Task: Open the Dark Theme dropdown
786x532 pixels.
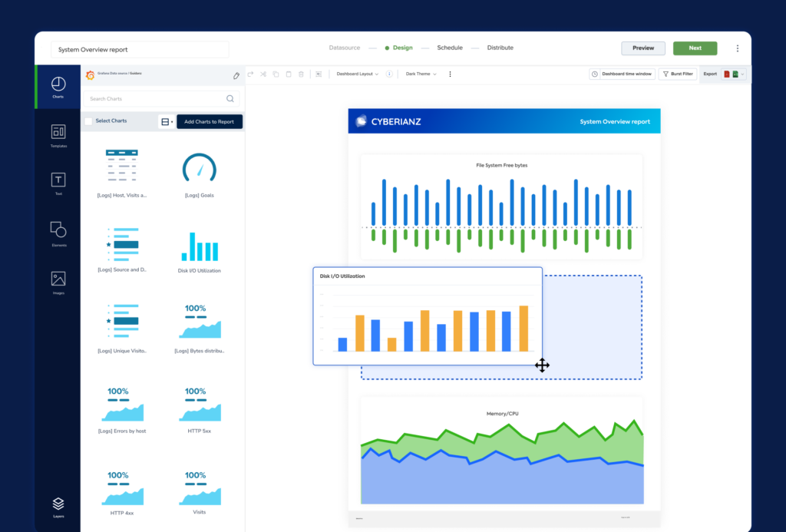Action: coord(421,74)
